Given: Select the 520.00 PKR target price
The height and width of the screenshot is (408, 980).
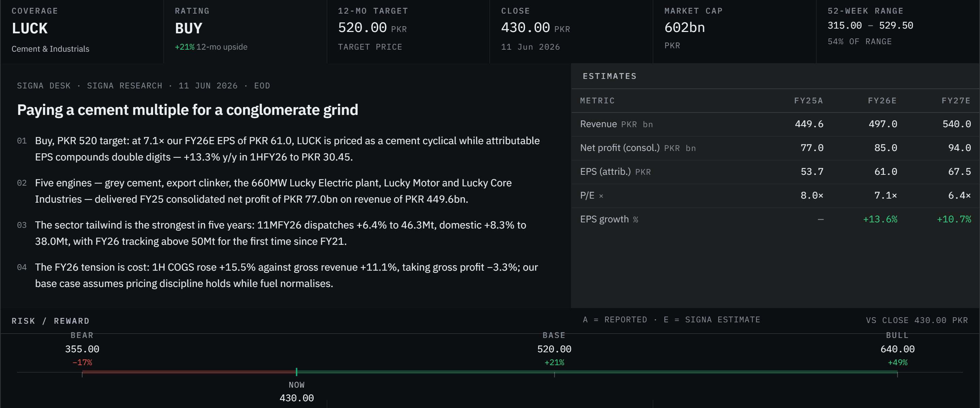Looking at the screenshot, I should [373, 28].
